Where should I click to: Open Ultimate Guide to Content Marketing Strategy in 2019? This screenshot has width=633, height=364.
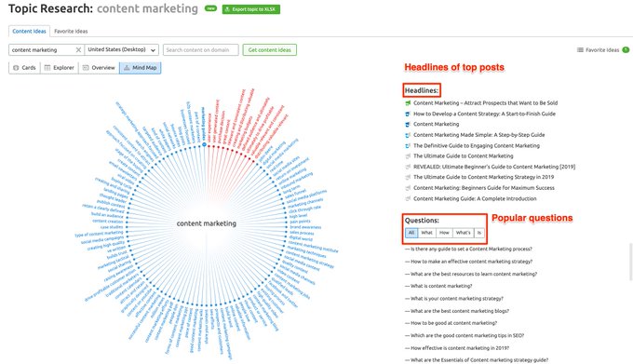click(x=484, y=177)
